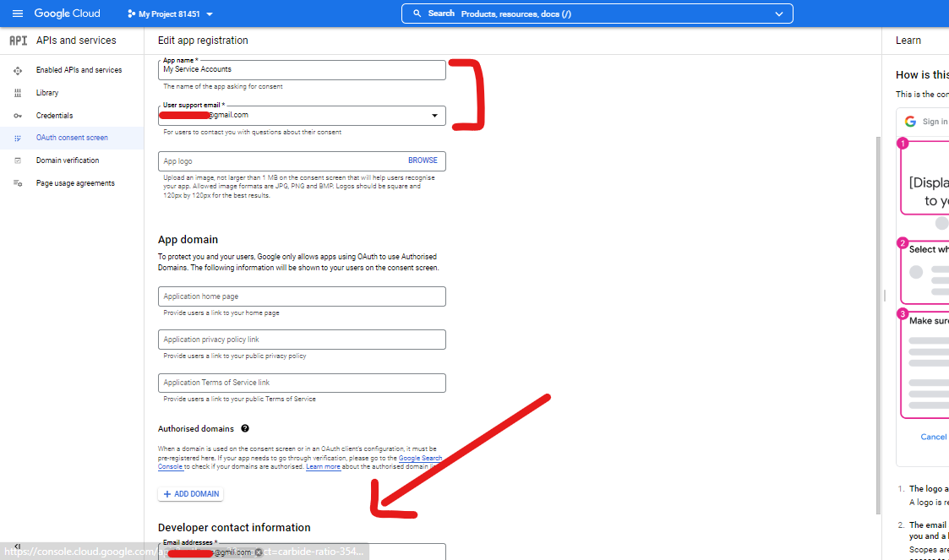949x560 pixels.
Task: Collapse the sidebar navigation arrow
Action: (x=17, y=546)
